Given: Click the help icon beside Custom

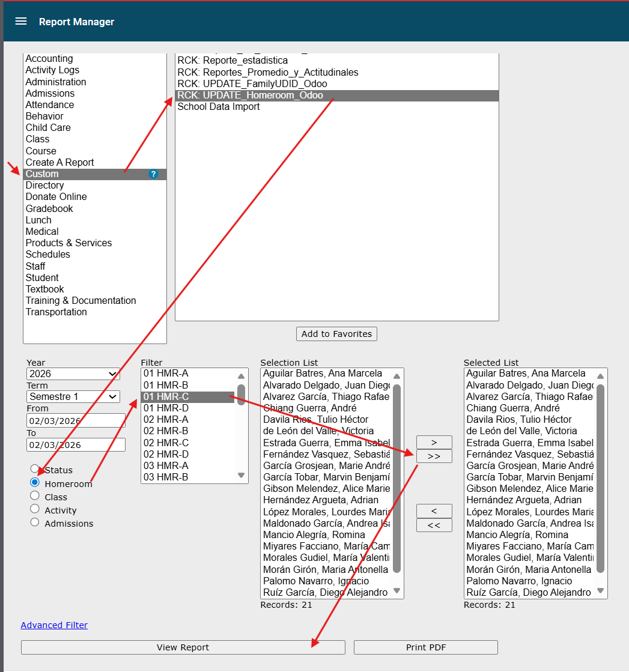Looking at the screenshot, I should 153,174.
